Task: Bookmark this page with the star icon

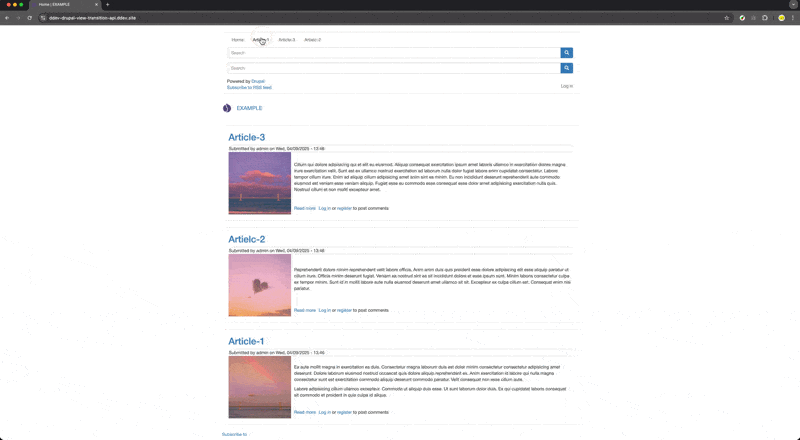Action: (x=727, y=18)
